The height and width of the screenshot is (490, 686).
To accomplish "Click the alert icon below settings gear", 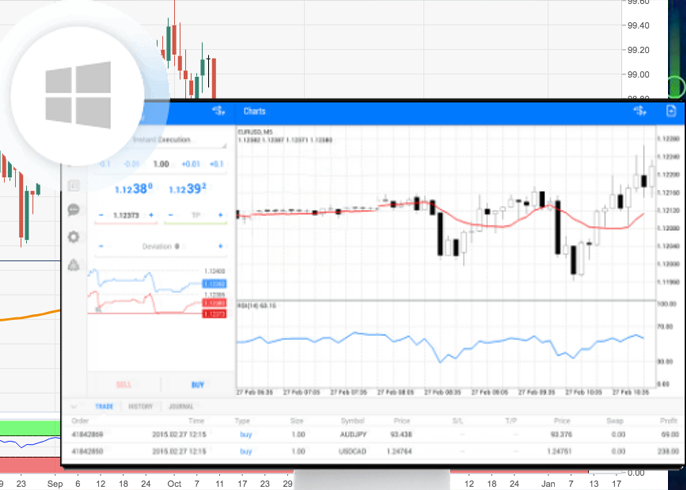I will click(x=74, y=265).
